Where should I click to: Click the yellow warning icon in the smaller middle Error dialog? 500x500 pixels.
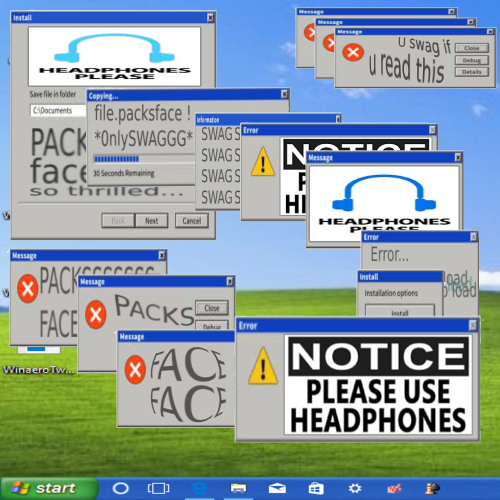click(x=263, y=162)
